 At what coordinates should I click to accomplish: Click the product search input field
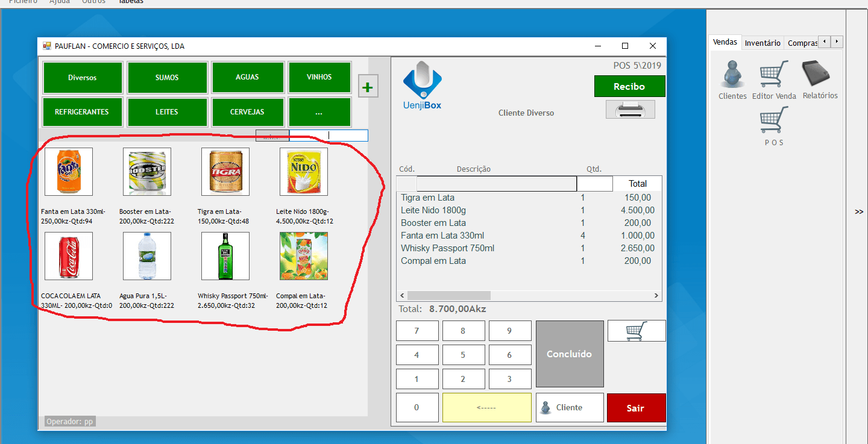328,136
